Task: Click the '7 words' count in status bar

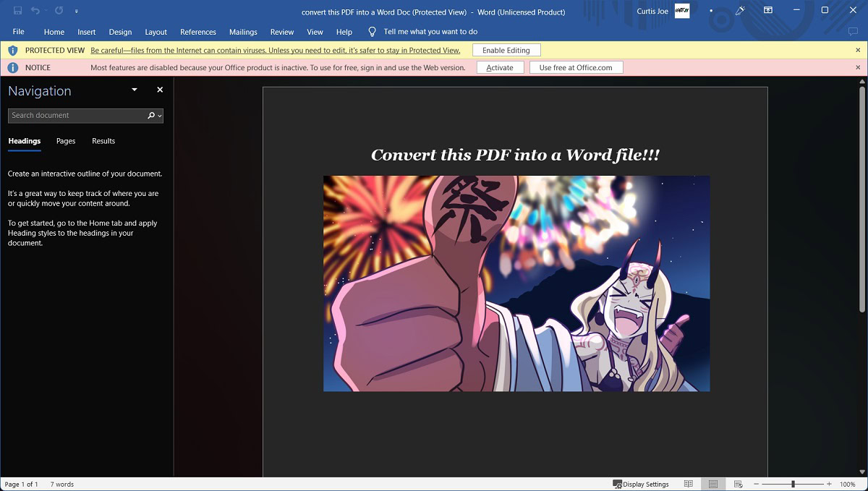Action: point(62,484)
